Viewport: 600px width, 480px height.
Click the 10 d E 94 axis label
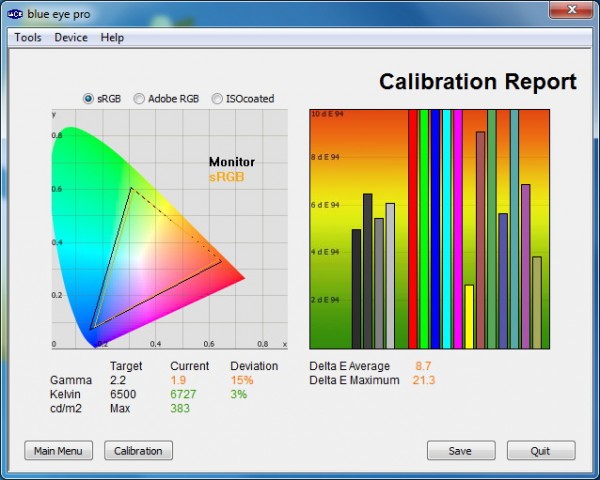point(328,114)
